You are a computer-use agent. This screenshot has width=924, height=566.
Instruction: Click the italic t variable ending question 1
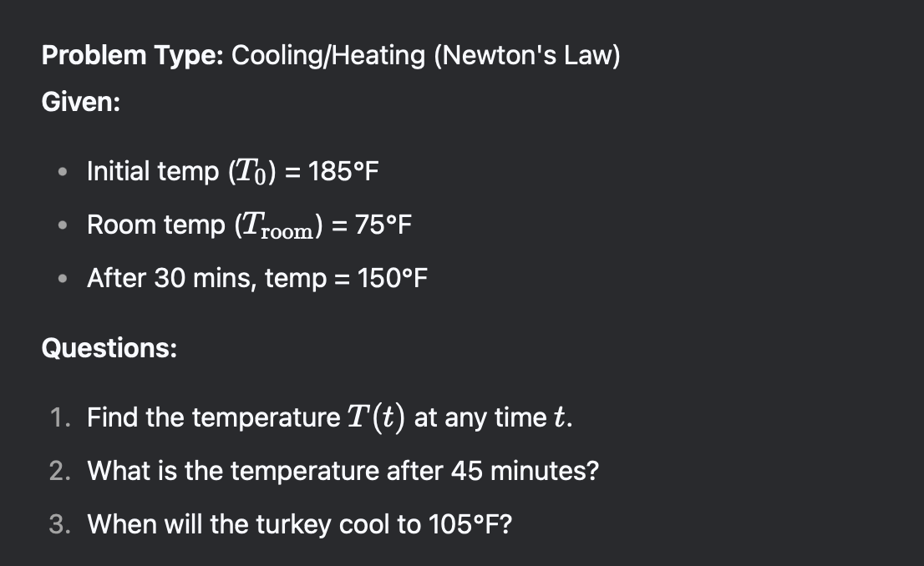(x=559, y=418)
